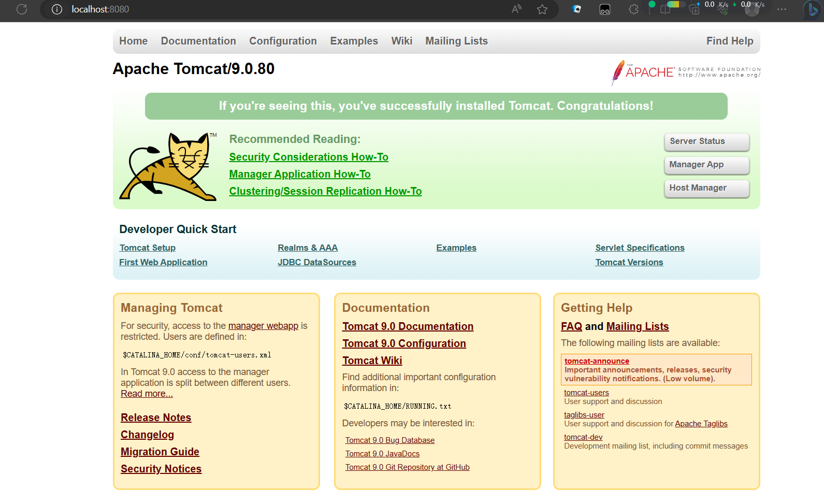Click the $CATALINA_HOME/RUNNING.txt path text
Image resolution: width=824 pixels, height=504 pixels.
(398, 406)
